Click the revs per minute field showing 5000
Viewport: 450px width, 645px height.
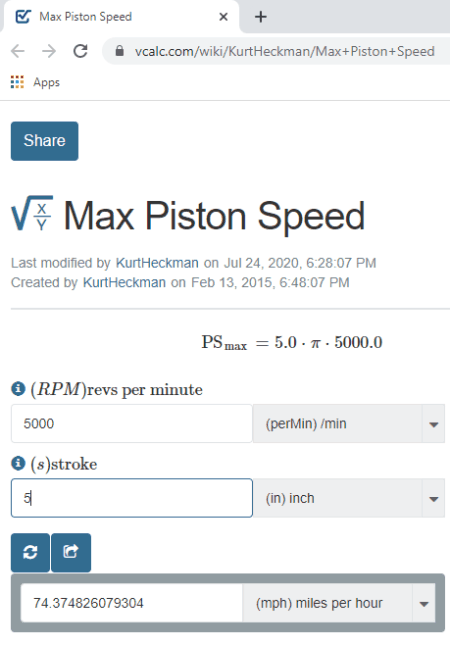tap(132, 424)
